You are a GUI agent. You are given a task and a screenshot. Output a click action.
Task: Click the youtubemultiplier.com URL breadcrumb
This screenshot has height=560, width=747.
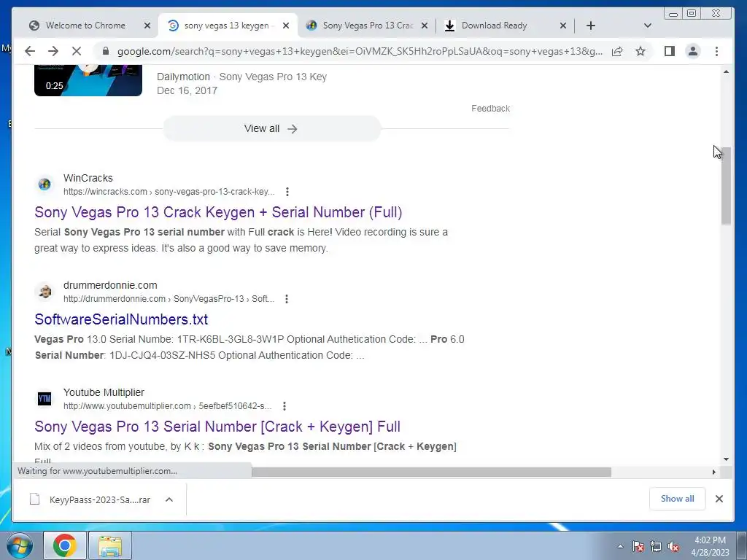[x=167, y=406]
